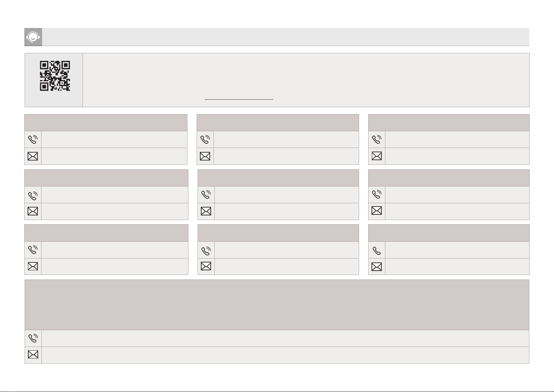Viewport: 554px width, 392px height.
Task: Click phone icon in first second-row contact card
Action: (x=33, y=195)
